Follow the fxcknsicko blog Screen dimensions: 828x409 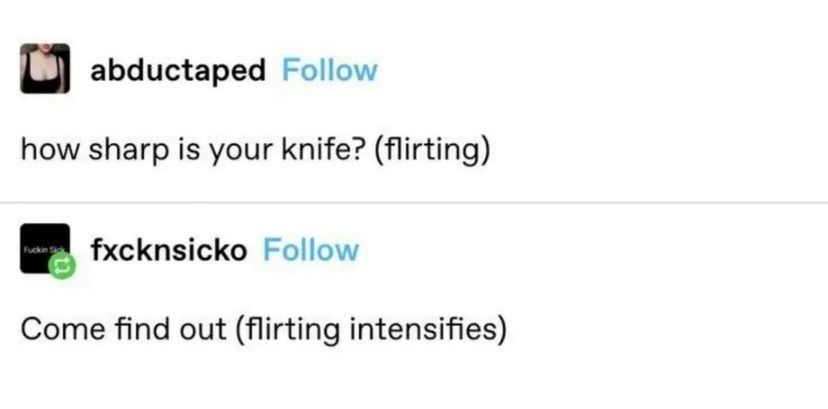[310, 249]
